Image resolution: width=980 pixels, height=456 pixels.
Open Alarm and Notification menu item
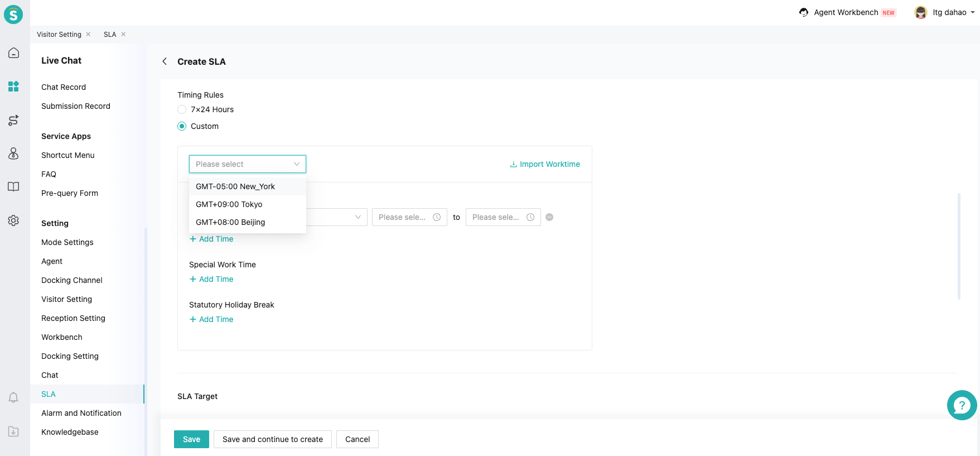click(81, 413)
